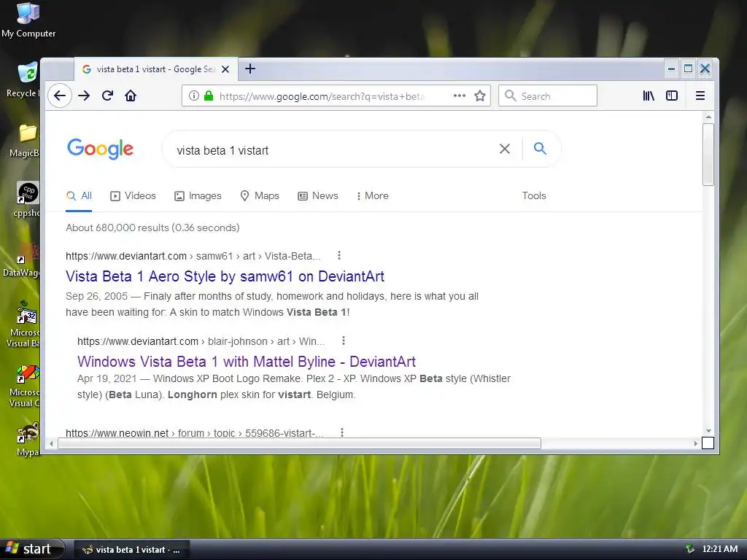Click the Sep 26, 2005 result snippet
747x560 pixels.
tap(272, 304)
